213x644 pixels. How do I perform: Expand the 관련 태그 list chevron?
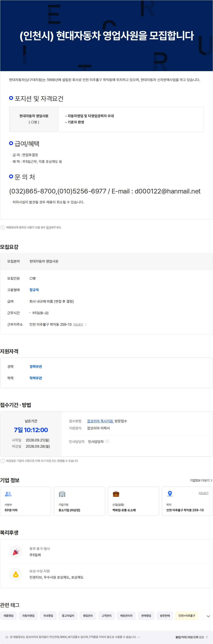tap(208, 616)
